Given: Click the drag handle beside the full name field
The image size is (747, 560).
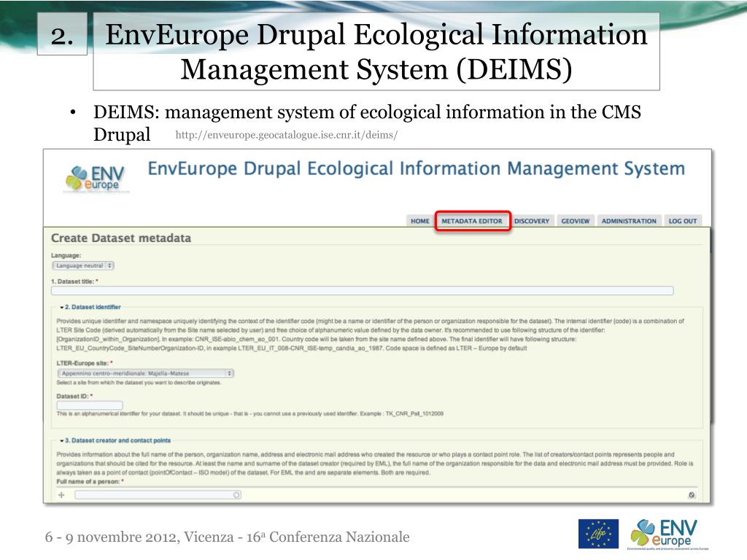Looking at the screenshot, I should click(61, 495).
